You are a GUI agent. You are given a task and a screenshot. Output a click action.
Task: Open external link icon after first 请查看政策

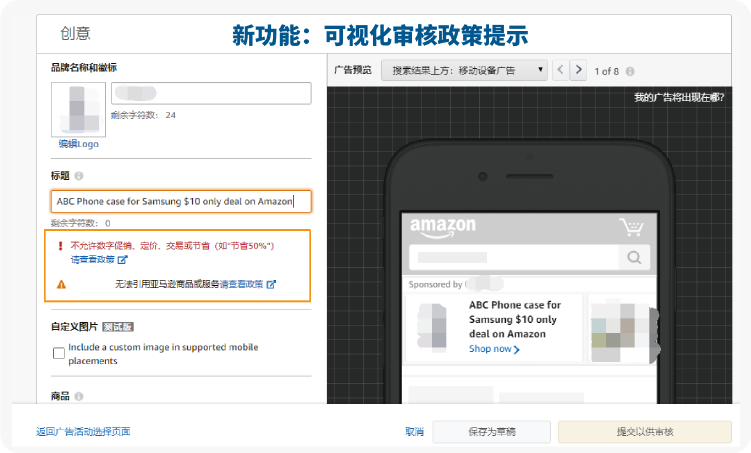[x=123, y=260]
